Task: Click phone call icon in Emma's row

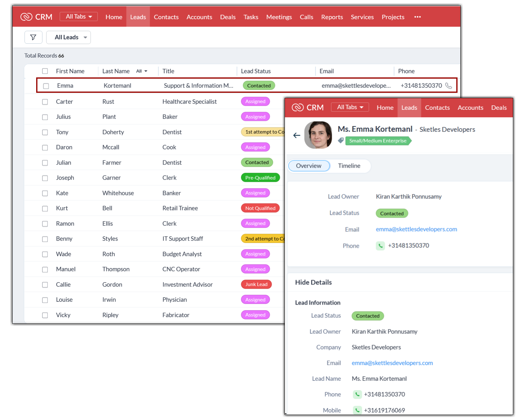Action: point(449,86)
